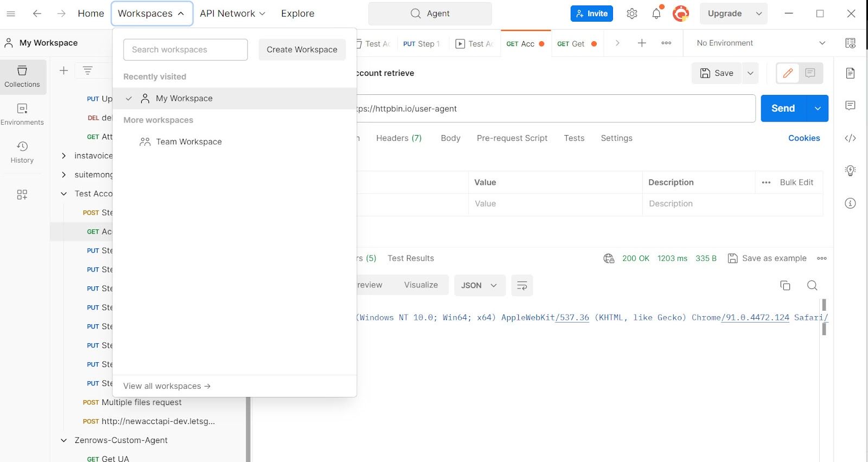Open response more options dots
This screenshot has width=868, height=462.
coord(822,259)
